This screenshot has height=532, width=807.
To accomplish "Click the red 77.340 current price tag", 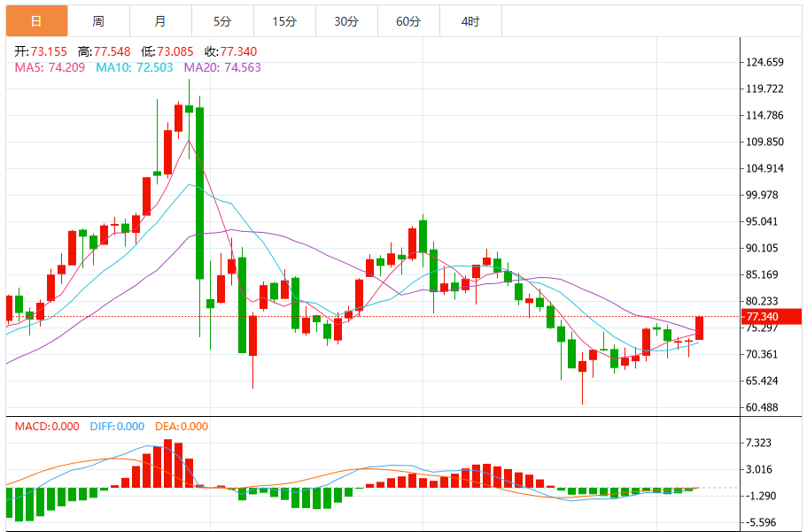I will tap(771, 316).
